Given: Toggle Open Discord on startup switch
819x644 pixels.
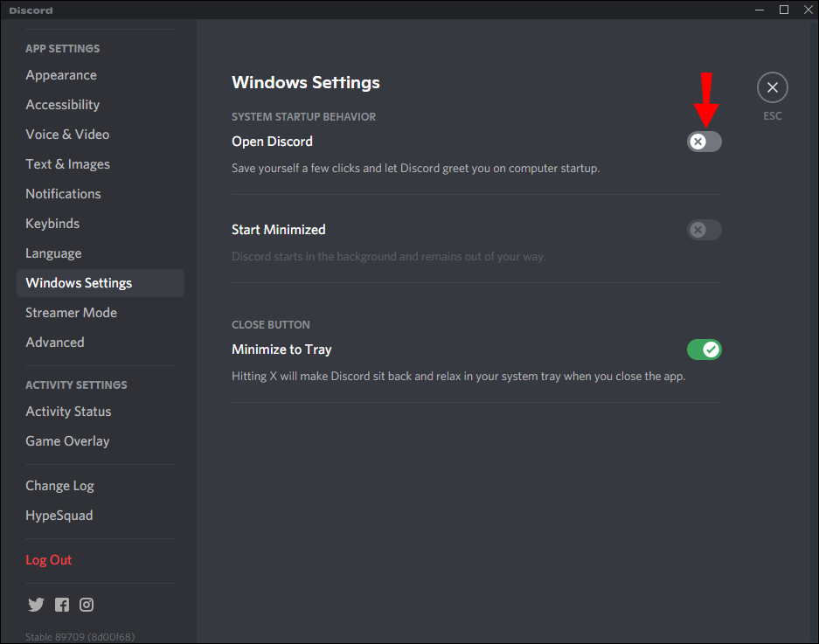Looking at the screenshot, I should coord(704,142).
